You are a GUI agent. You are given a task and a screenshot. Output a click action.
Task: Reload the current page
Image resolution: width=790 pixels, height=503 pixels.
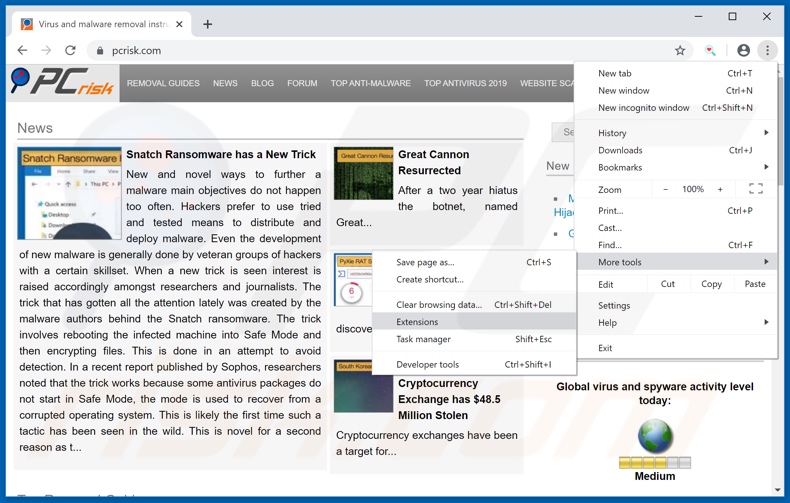(71, 50)
